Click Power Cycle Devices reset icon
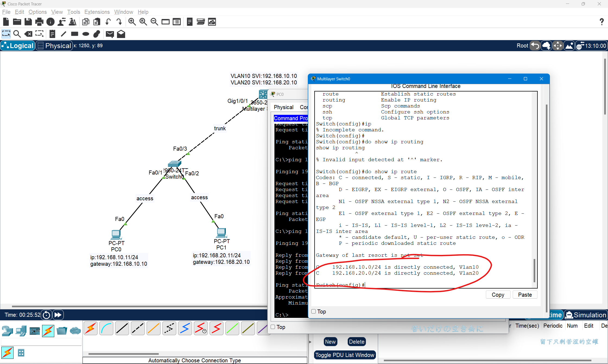608x364 pixels. click(x=46, y=315)
